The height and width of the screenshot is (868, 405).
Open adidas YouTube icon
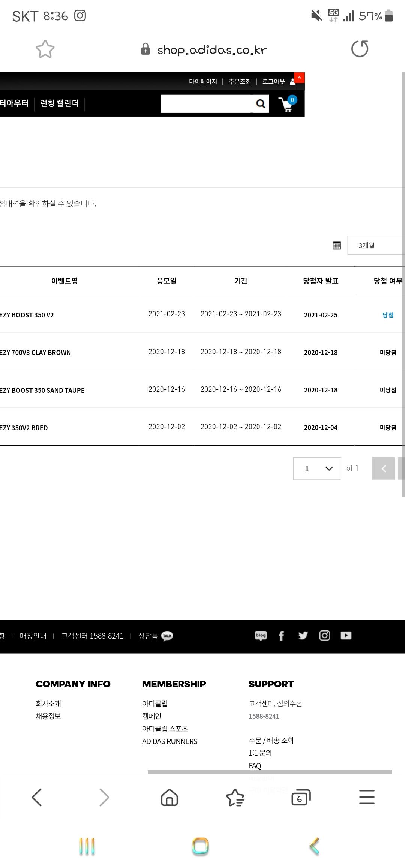tap(346, 636)
